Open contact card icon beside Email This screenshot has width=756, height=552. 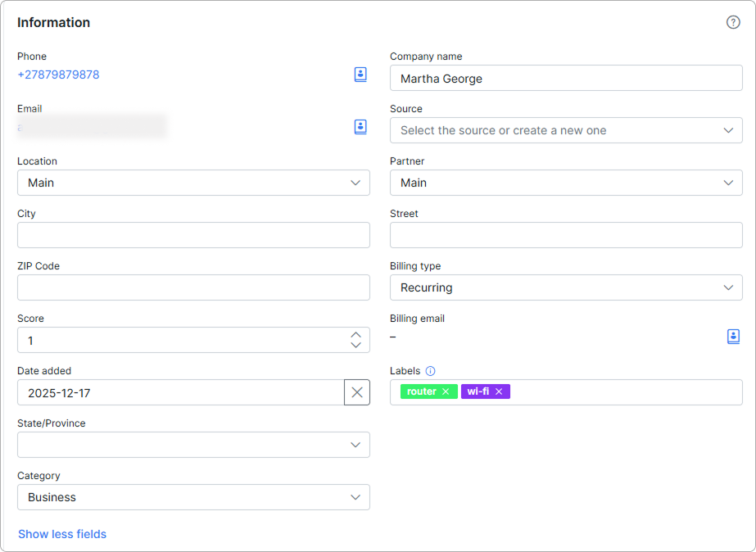pos(360,127)
